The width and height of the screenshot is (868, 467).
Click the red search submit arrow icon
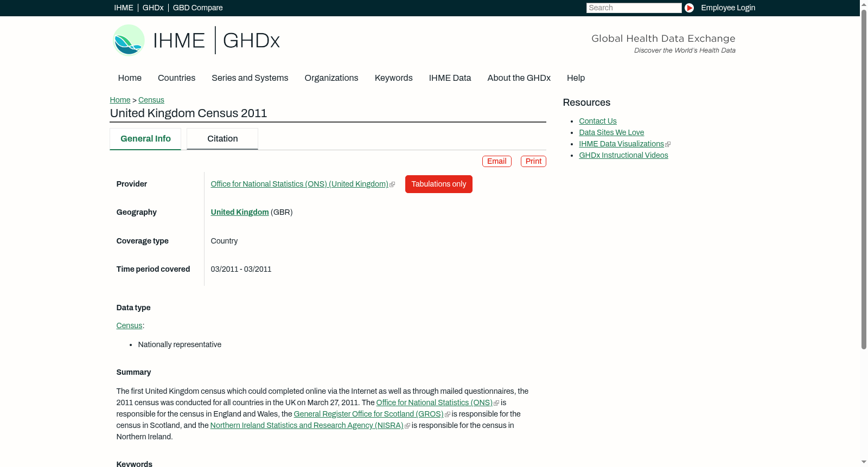point(689,8)
